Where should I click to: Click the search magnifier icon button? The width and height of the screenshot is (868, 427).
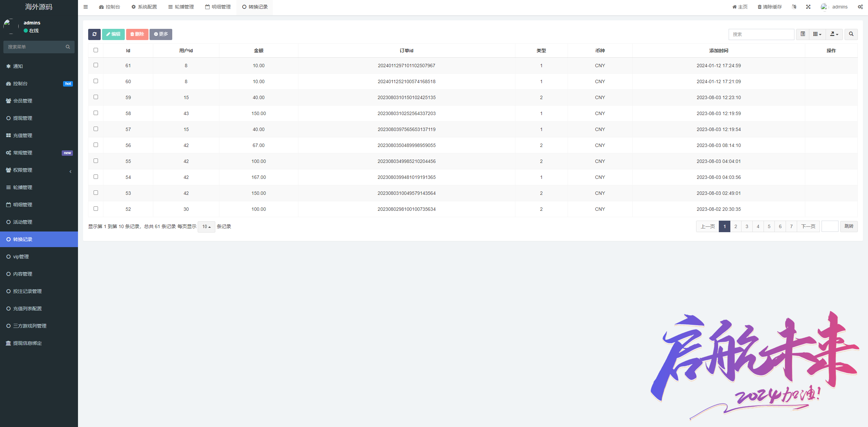tap(851, 34)
